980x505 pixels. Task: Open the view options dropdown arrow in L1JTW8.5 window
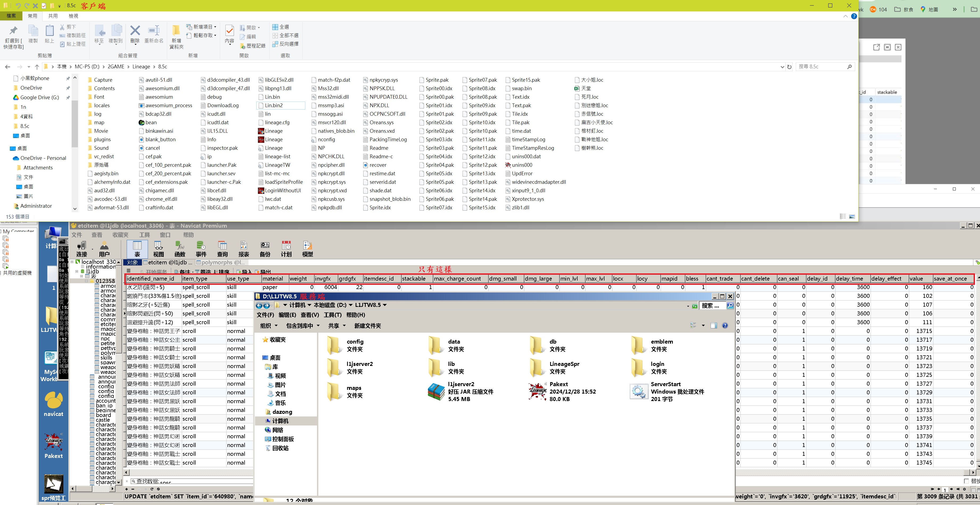tap(703, 326)
